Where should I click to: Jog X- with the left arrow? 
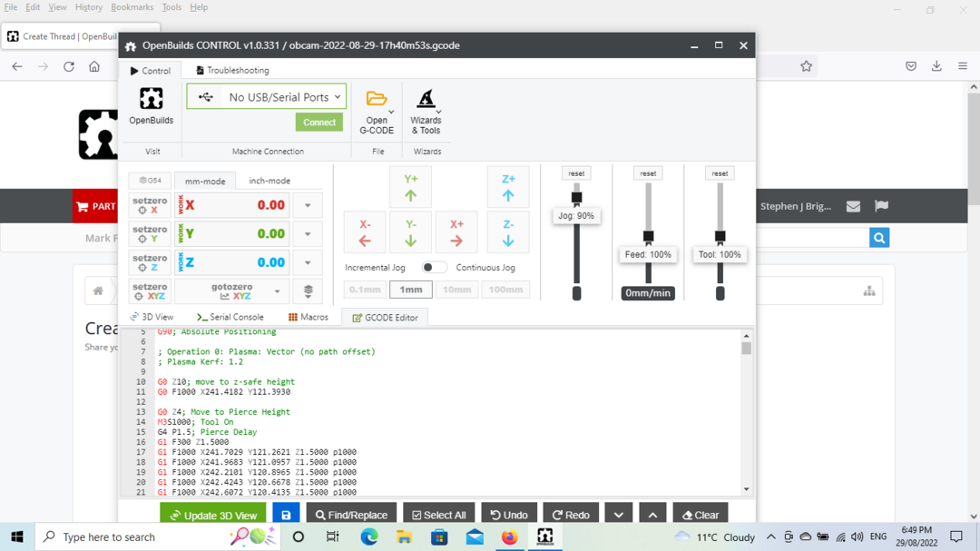tap(365, 232)
